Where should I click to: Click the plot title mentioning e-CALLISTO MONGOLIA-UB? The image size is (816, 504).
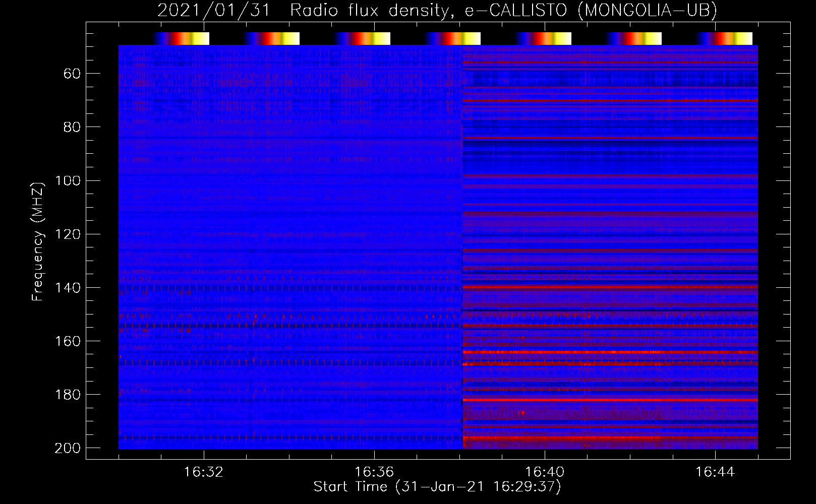[437, 11]
